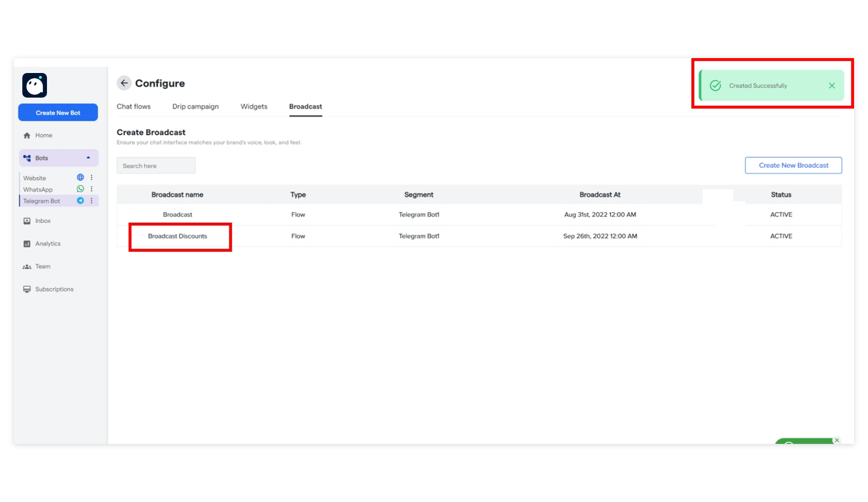Click the WhatsApp channel icon

point(80,189)
